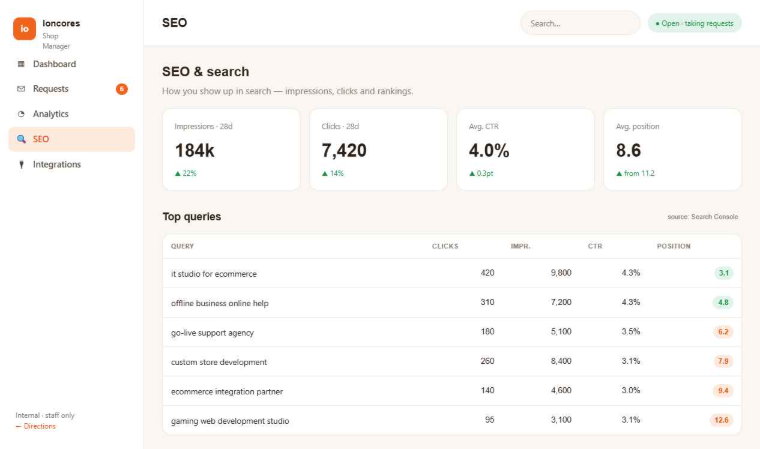Sort by POSITION column header
This screenshot has width=760, height=449.
(x=674, y=246)
